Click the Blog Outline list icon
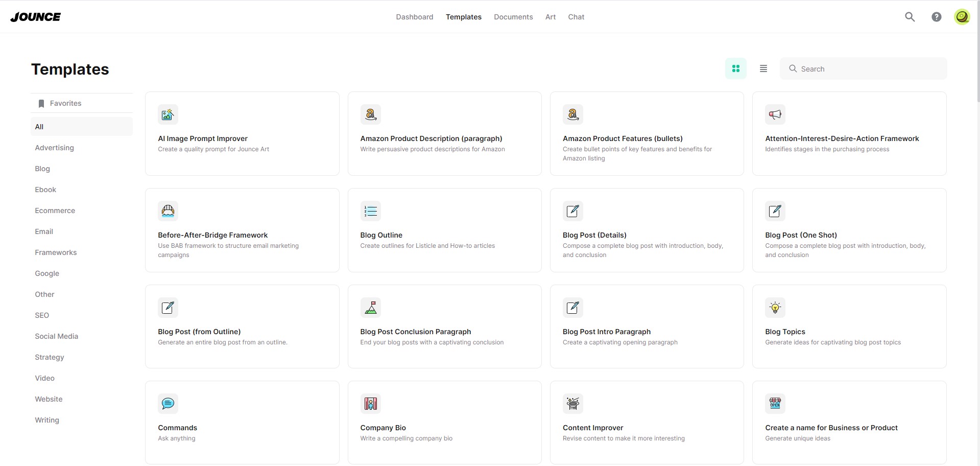The width and height of the screenshot is (980, 466). pyautogui.click(x=370, y=211)
